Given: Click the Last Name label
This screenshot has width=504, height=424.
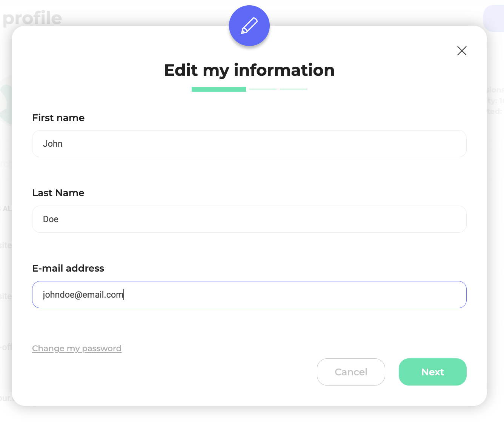Looking at the screenshot, I should 58,193.
